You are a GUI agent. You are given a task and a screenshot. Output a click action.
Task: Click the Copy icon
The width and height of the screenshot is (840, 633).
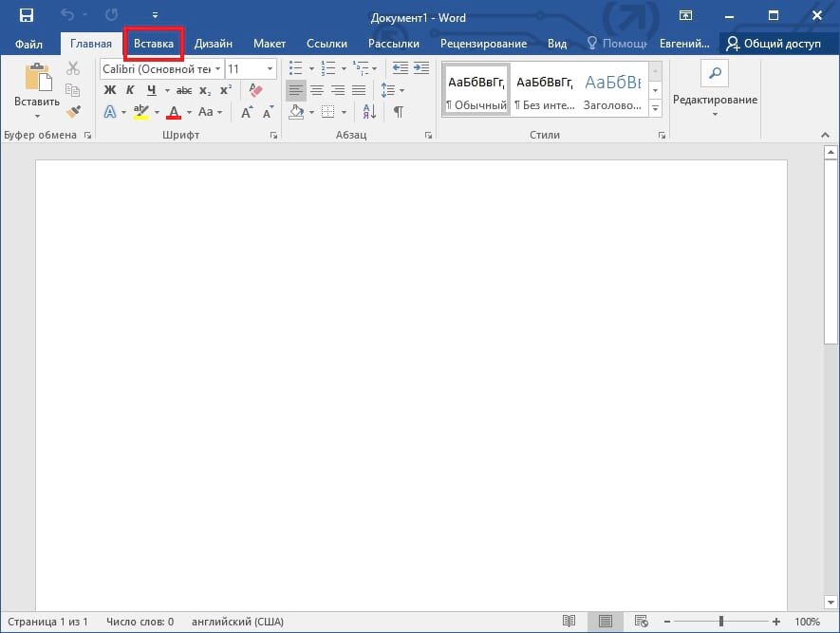click(x=73, y=90)
